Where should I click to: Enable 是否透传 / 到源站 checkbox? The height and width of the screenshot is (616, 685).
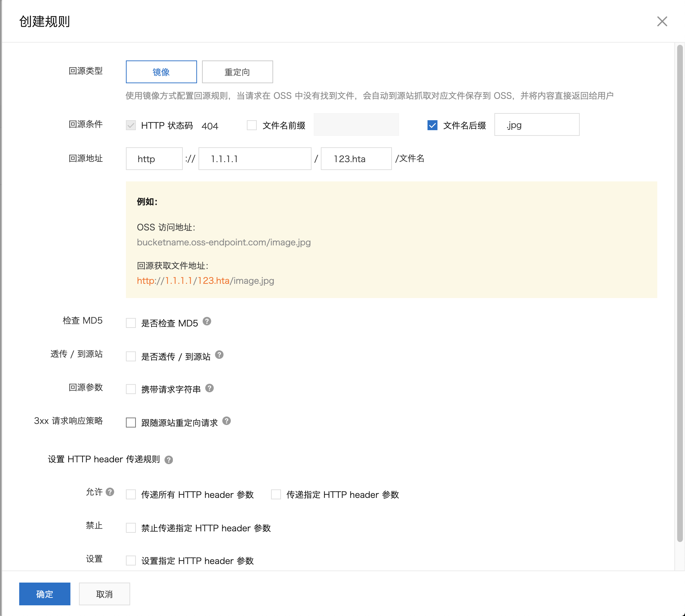(131, 356)
